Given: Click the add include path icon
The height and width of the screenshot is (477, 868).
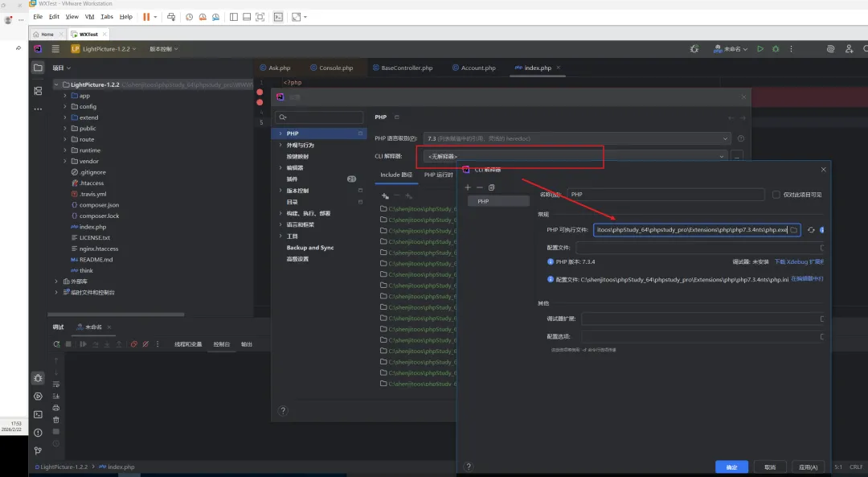Looking at the screenshot, I should (x=385, y=195).
